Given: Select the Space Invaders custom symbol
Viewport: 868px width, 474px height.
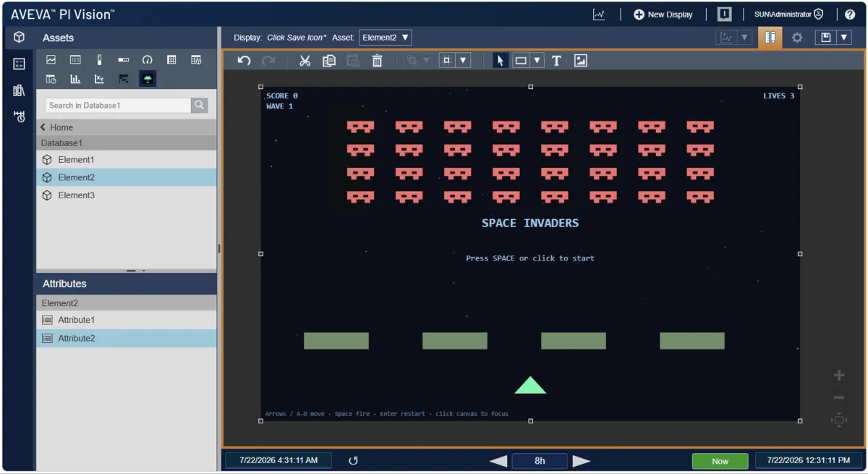Looking at the screenshot, I should [148, 79].
